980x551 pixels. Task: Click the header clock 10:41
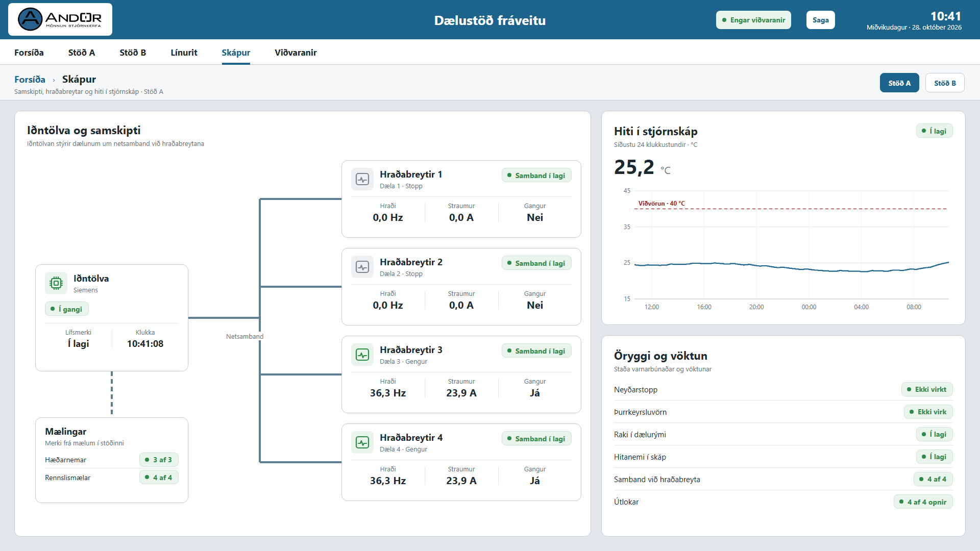pos(946,16)
